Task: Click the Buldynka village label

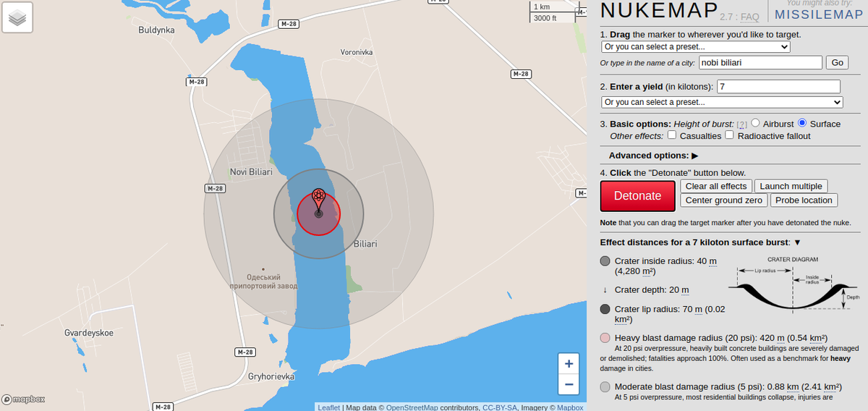Action: pos(157,30)
